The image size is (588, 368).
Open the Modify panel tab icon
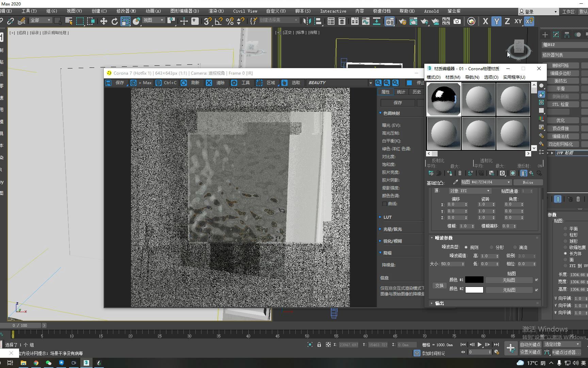point(556,35)
